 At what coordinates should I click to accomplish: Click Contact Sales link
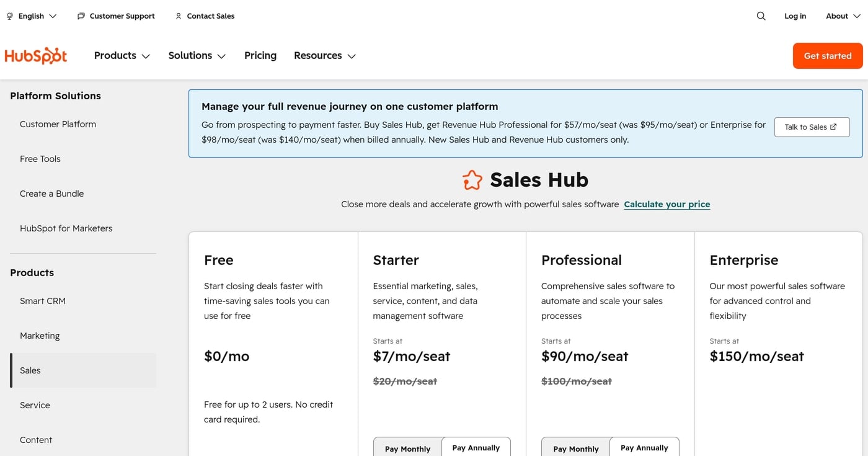point(211,16)
